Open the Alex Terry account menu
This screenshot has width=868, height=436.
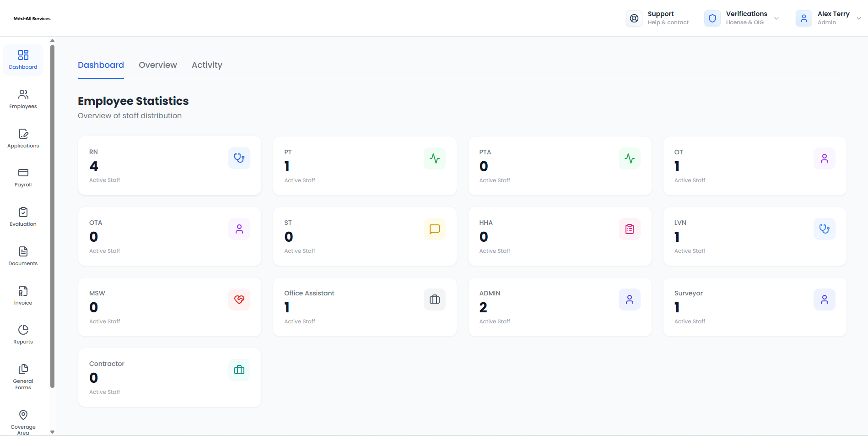point(804,18)
